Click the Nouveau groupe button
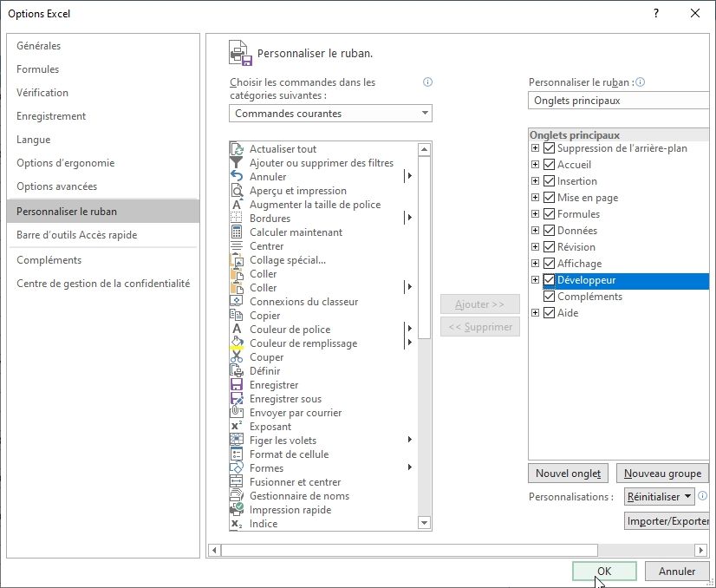Viewport: 716px width, 588px height. tap(662, 474)
